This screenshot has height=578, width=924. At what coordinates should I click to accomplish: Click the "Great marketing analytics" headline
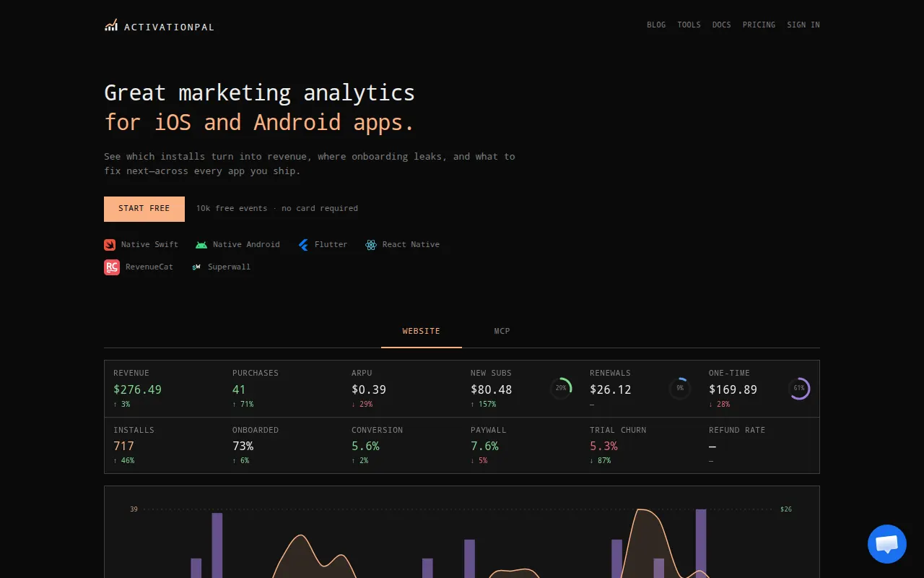pos(260,93)
